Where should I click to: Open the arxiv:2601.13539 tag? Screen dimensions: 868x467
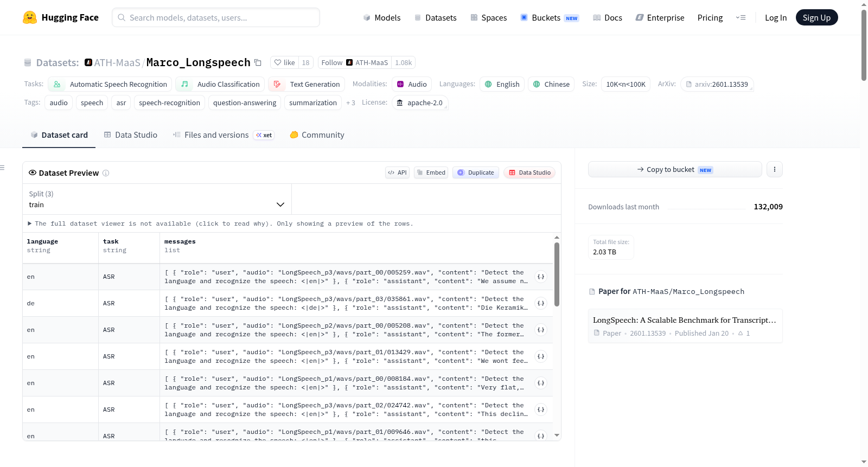(x=717, y=84)
